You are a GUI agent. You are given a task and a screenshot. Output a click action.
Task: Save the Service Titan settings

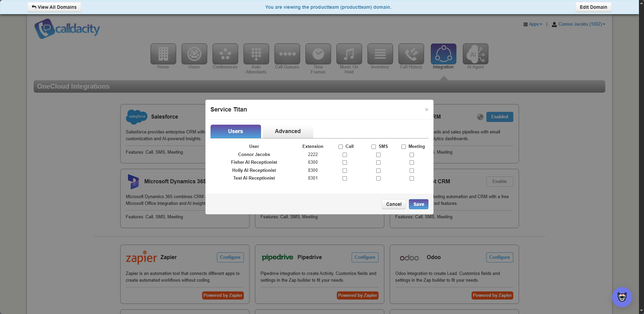coord(418,204)
